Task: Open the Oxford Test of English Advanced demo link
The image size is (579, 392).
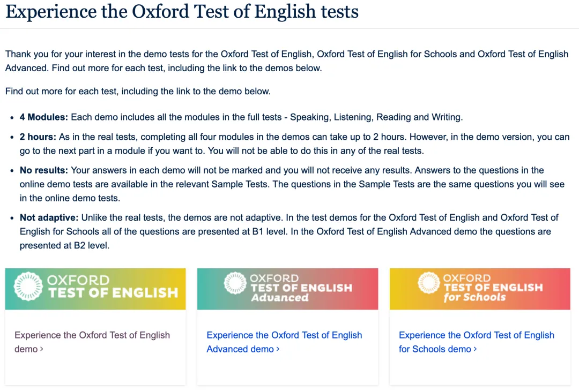Action: click(284, 335)
